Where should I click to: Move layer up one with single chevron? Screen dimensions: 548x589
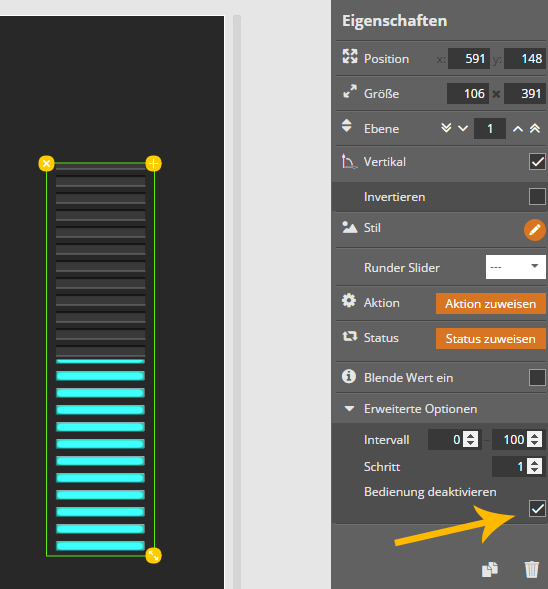click(518, 129)
